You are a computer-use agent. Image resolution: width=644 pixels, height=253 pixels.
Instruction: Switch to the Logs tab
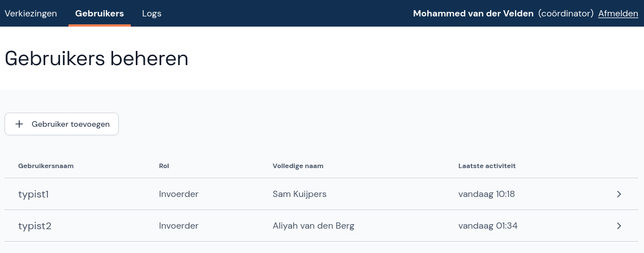152,14
